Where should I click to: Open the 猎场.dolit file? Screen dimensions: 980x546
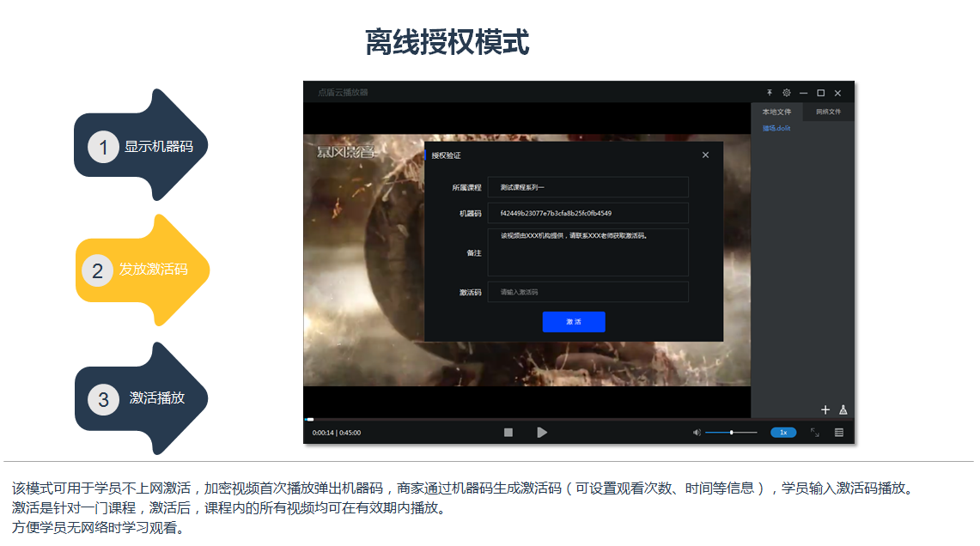click(776, 127)
